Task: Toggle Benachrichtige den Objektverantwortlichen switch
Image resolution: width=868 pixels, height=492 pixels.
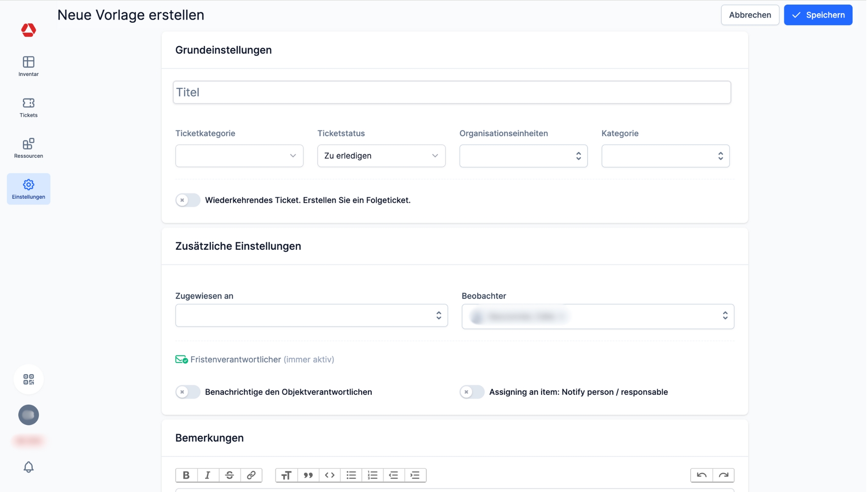Action: click(188, 392)
